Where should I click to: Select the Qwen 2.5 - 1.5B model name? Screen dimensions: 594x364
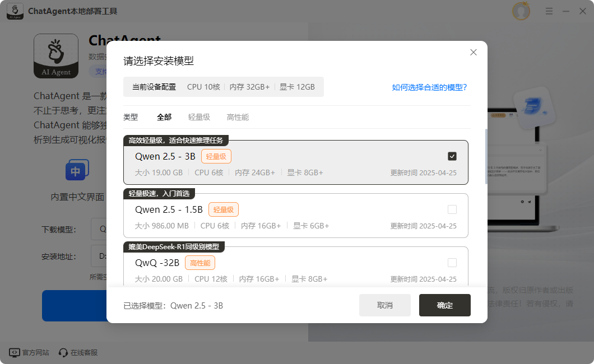pyautogui.click(x=169, y=209)
